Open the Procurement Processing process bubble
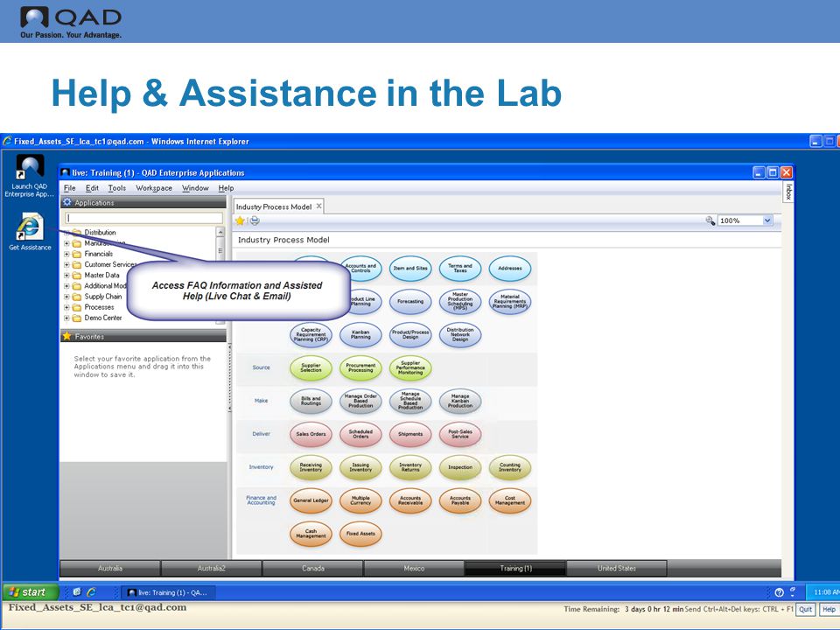840x630 pixels. click(360, 367)
